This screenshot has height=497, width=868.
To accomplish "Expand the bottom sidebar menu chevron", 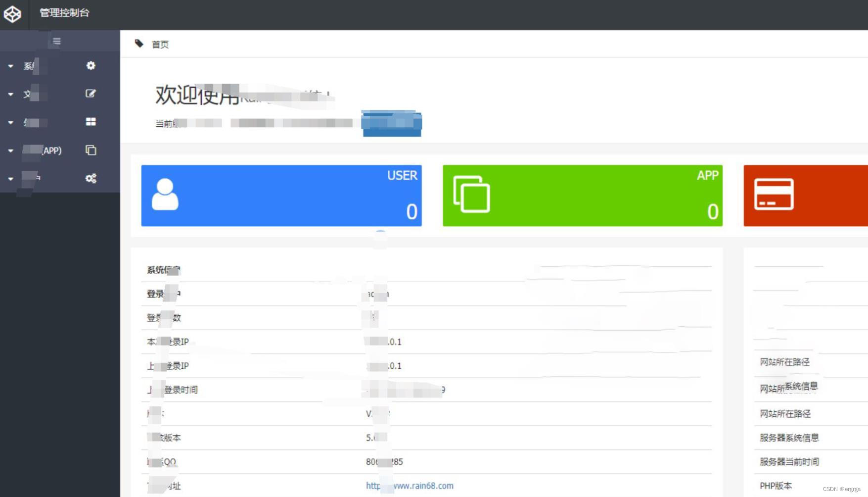I will 10,179.
